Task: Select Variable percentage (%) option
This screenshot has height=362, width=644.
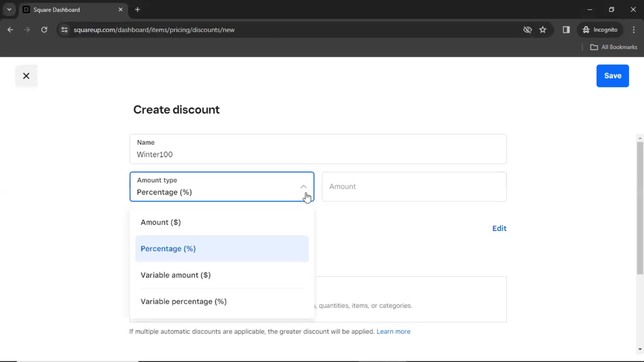Action: [x=183, y=301]
